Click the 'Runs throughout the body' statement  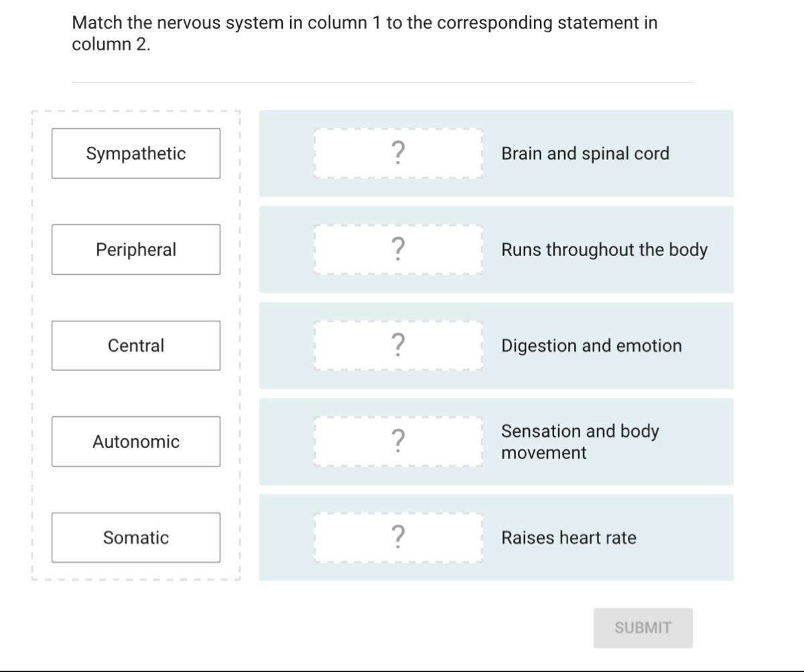604,249
